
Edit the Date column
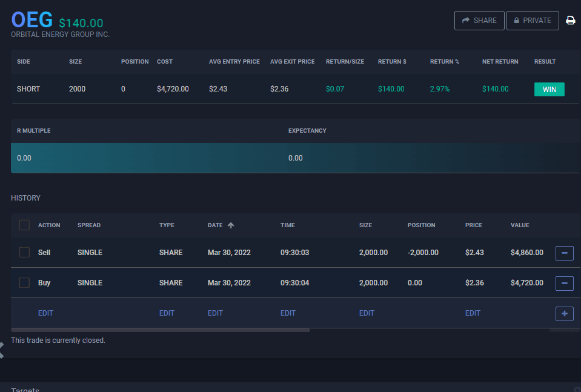[x=215, y=313]
